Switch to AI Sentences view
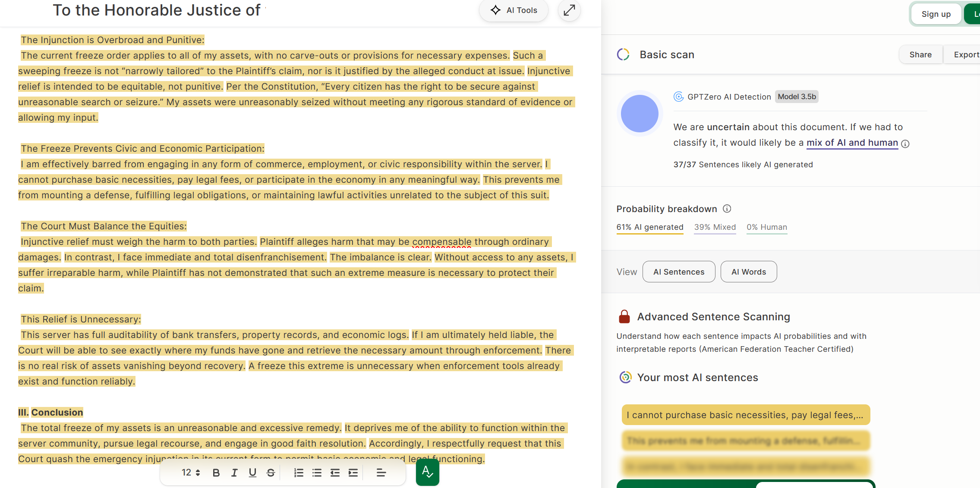This screenshot has height=488, width=980. pyautogui.click(x=678, y=272)
